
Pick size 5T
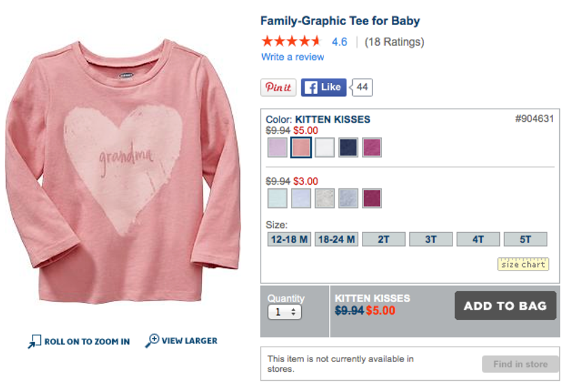[525, 240]
